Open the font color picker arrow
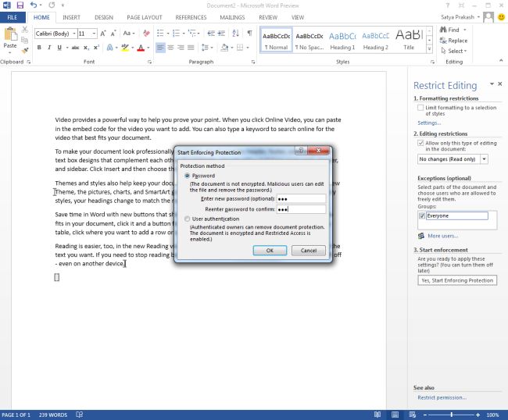 click(148, 48)
